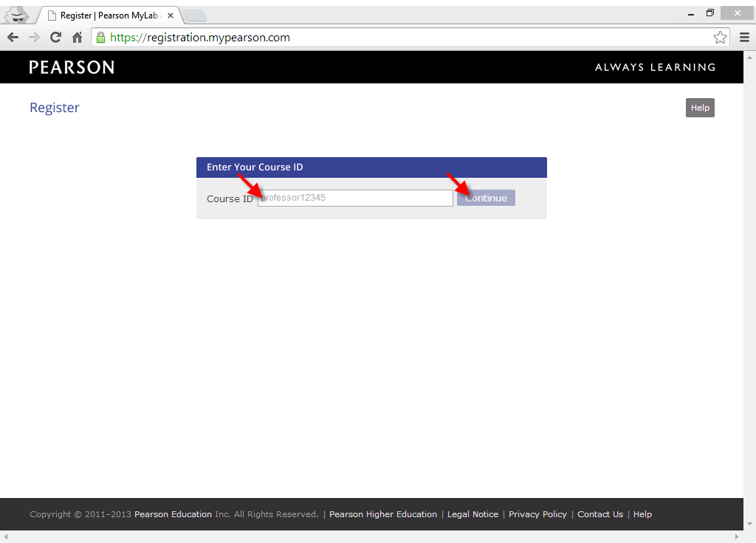Bookmark this page with the star icon
The width and height of the screenshot is (756, 543).
720,38
